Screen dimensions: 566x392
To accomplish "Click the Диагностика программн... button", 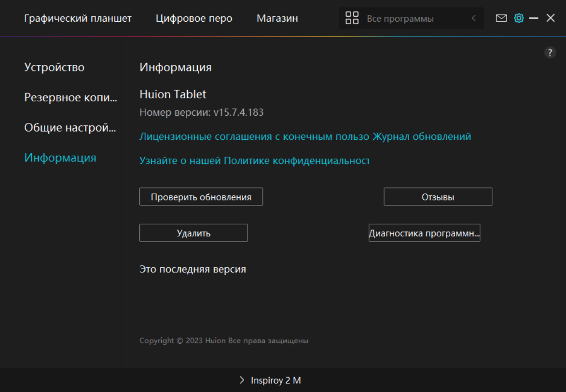I will (x=424, y=233).
